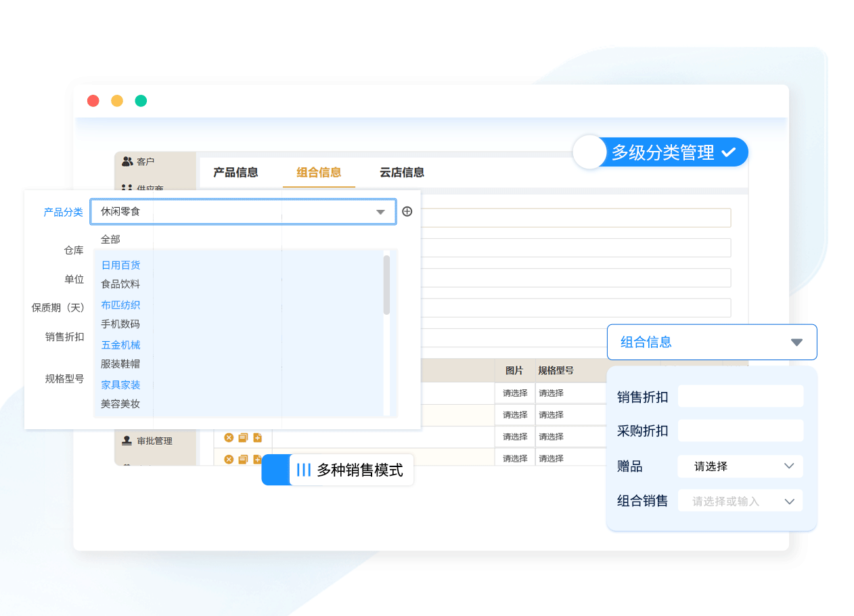Click the category list scrollbar thumb
The height and width of the screenshot is (616, 854).
[x=386, y=284]
